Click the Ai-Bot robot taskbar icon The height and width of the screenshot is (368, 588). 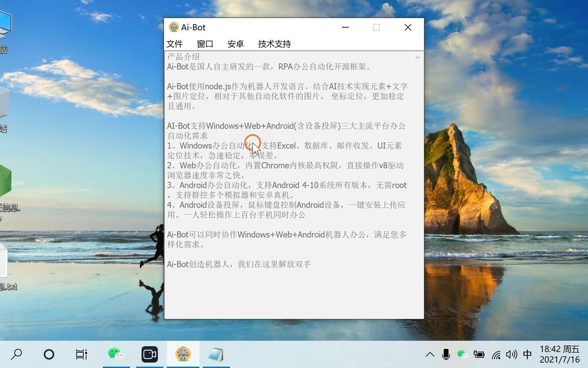[183, 354]
